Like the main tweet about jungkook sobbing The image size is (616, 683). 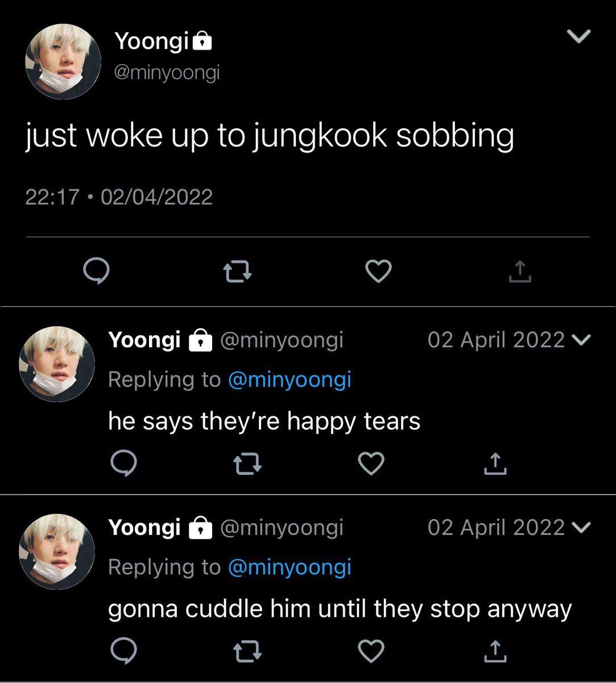(x=378, y=271)
